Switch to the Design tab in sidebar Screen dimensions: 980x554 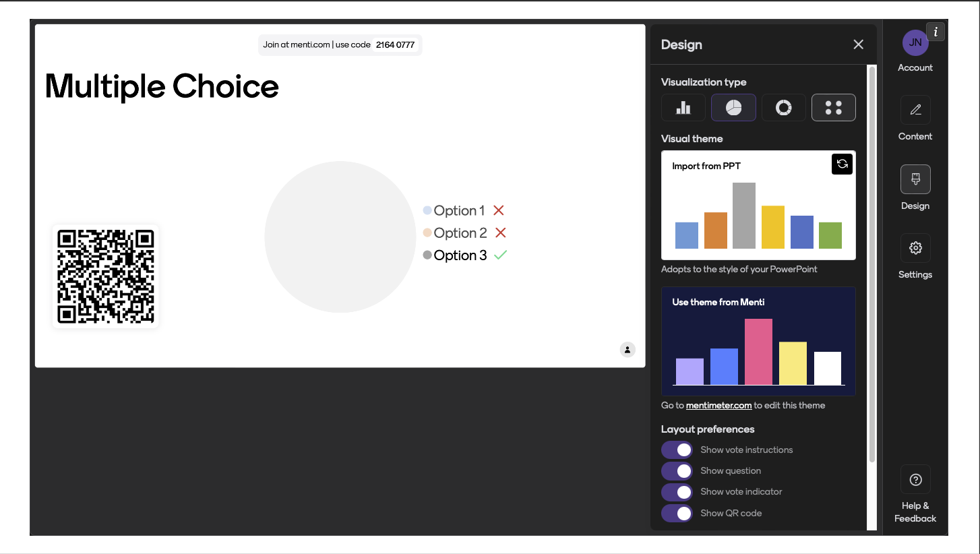pos(915,179)
